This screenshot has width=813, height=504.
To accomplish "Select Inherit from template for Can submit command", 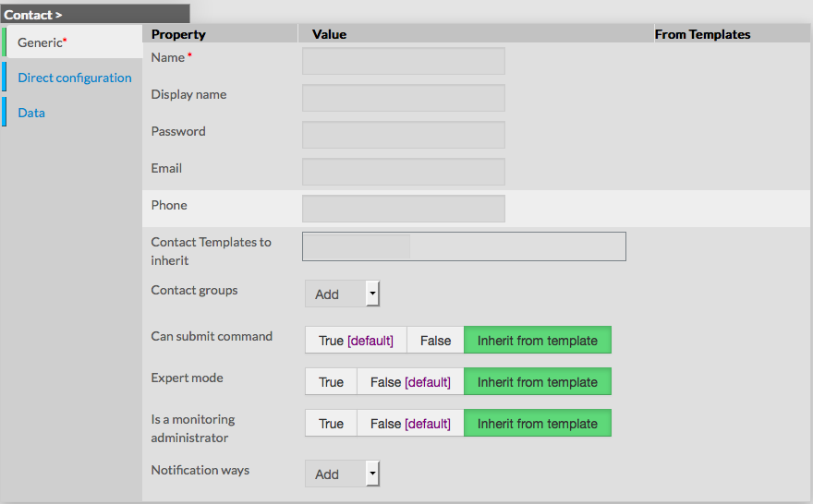I will pyautogui.click(x=537, y=341).
